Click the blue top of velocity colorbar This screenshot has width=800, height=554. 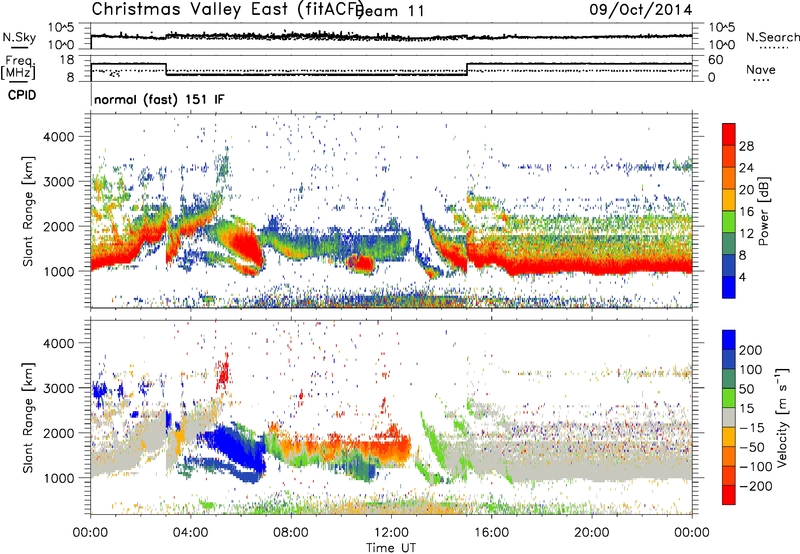pyautogui.click(x=729, y=340)
